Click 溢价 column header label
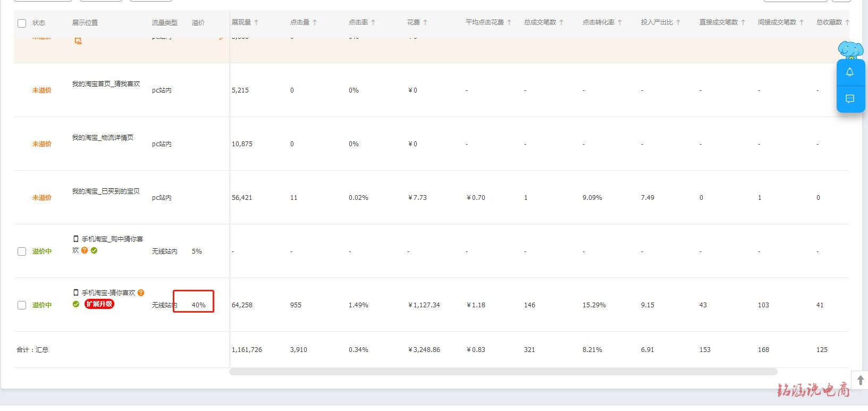Viewport: 868px width, 411px height. [198, 23]
